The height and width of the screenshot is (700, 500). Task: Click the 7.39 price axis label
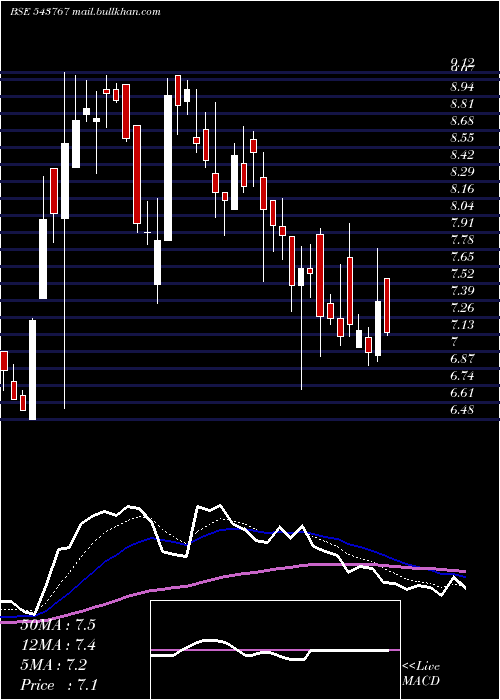(x=462, y=291)
